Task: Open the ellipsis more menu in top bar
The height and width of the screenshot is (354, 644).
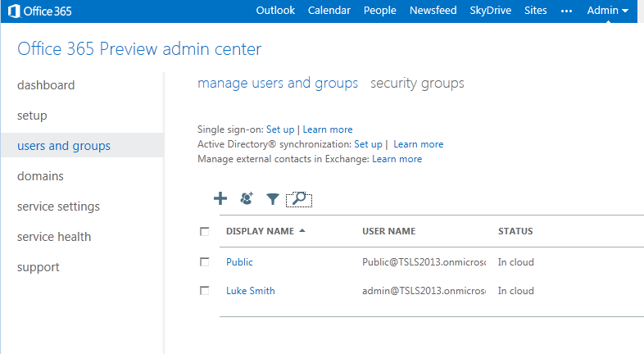Action: point(567,11)
